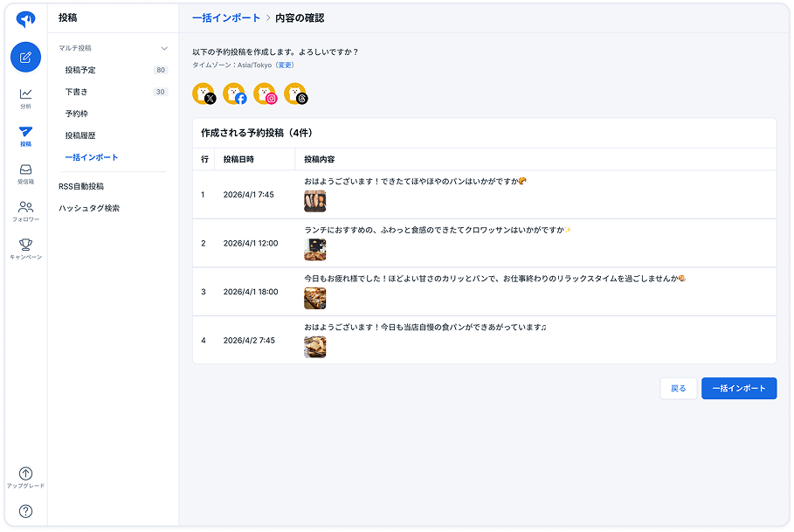Open ハッシュタグ検索 from the sidebar
Image resolution: width=794 pixels, height=532 pixels.
click(x=89, y=207)
